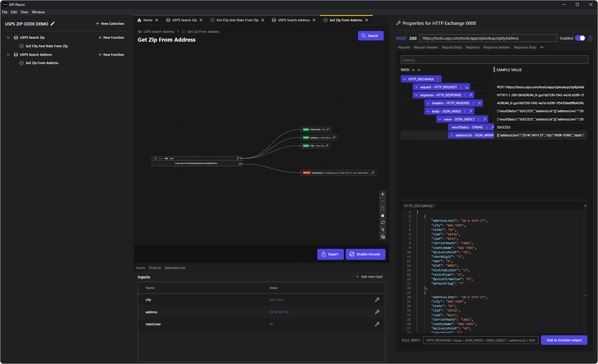Close the HTTP_EXCHANGE JSON preview panel
The image size is (598, 364).
click(585, 206)
